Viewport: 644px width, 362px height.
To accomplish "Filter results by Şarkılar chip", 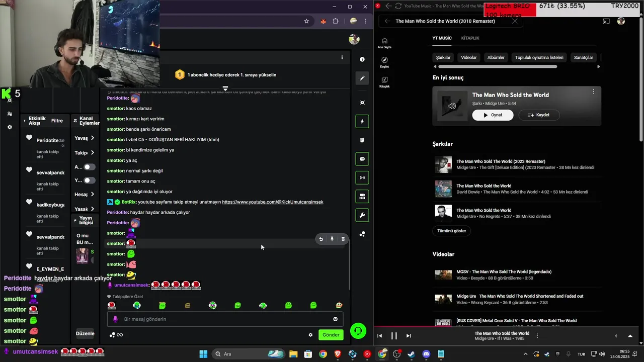I will [x=443, y=57].
